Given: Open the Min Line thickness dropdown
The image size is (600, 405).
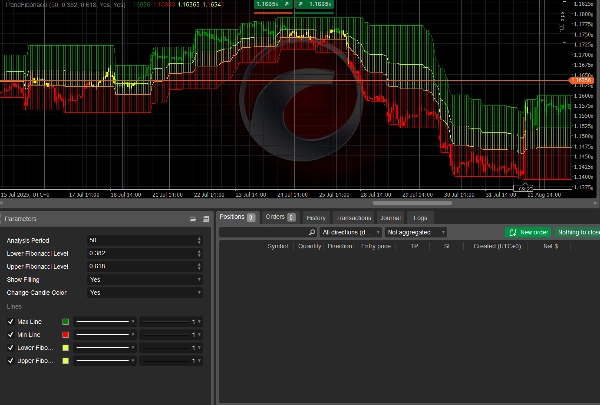Looking at the screenshot, I should (171, 335).
